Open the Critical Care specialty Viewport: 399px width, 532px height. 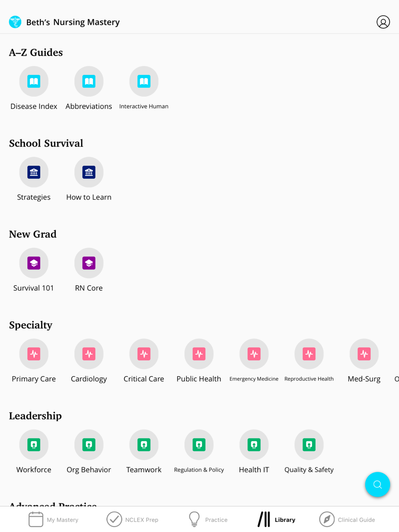coord(144,354)
